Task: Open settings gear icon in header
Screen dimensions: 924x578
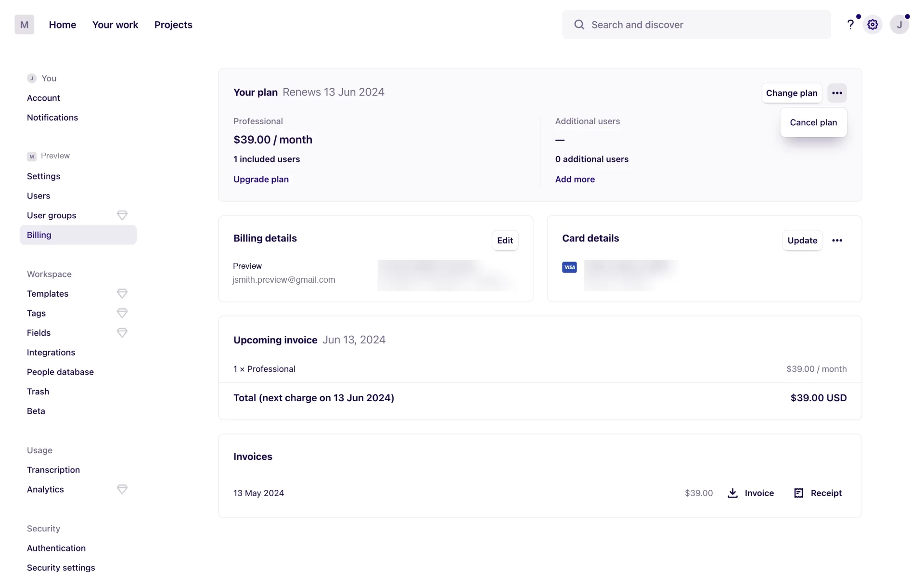Action: (x=873, y=25)
